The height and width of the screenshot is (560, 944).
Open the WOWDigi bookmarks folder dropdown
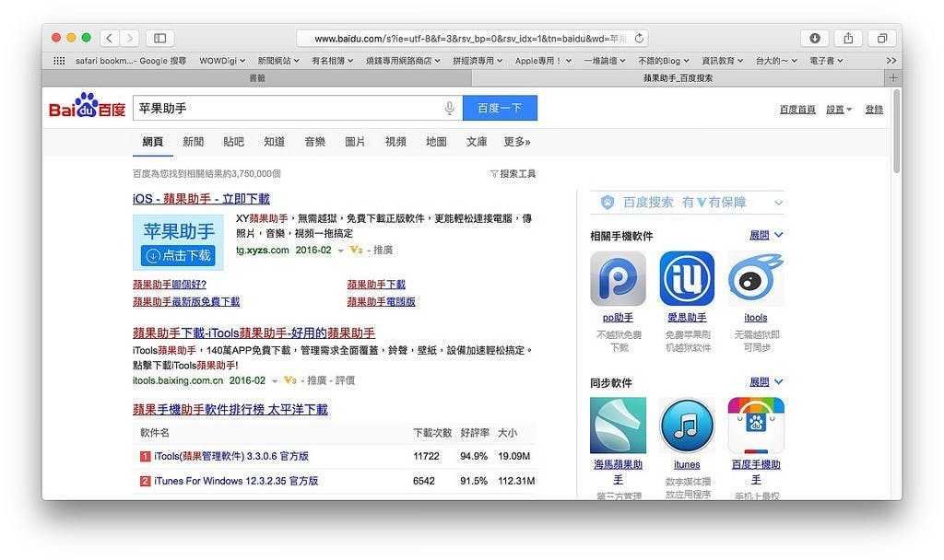click(x=222, y=60)
